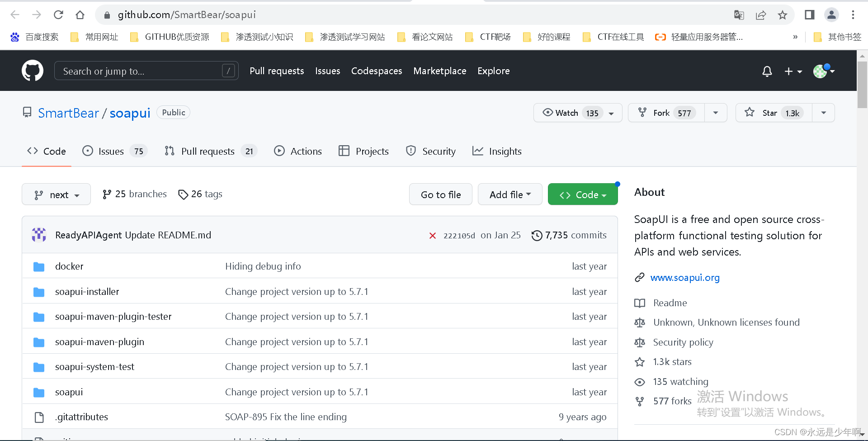The width and height of the screenshot is (868, 441).
Task: Click browser forward arrow
Action: point(37,15)
